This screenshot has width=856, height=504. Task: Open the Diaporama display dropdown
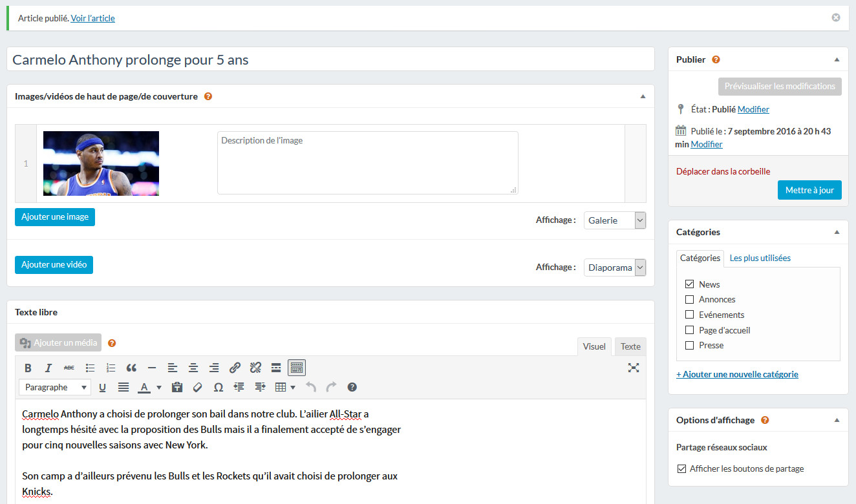pos(614,268)
